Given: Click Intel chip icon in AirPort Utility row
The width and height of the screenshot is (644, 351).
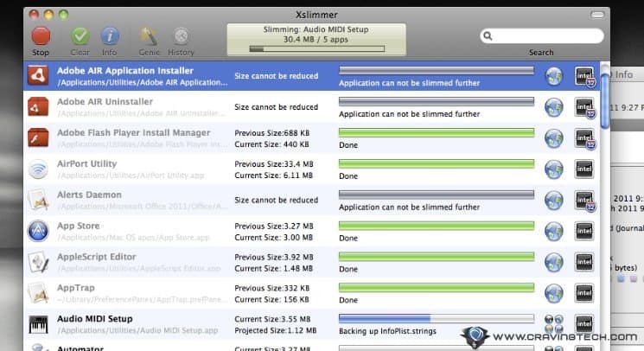Looking at the screenshot, I should point(584,169).
